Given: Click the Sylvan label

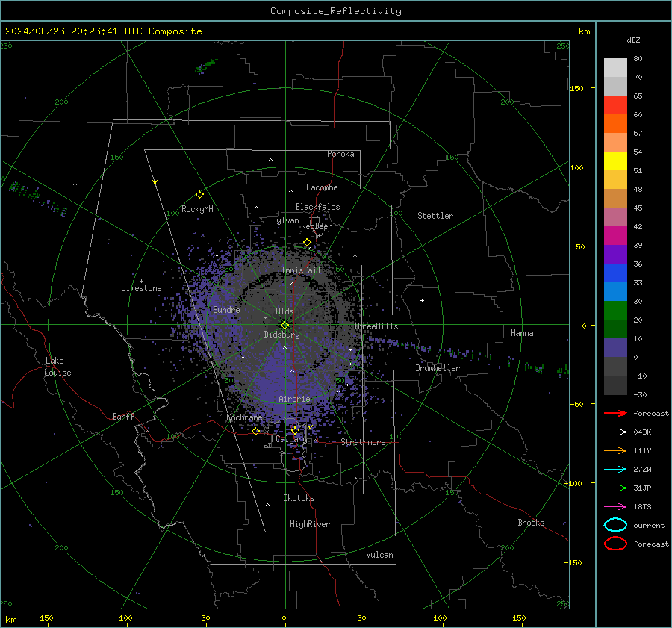Looking at the screenshot, I should (285, 220).
